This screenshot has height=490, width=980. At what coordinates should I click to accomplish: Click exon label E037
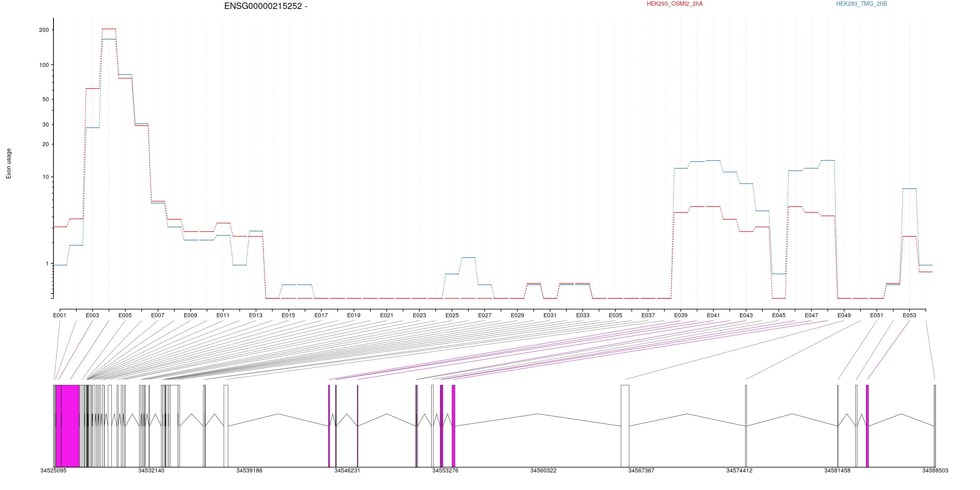[x=648, y=315]
